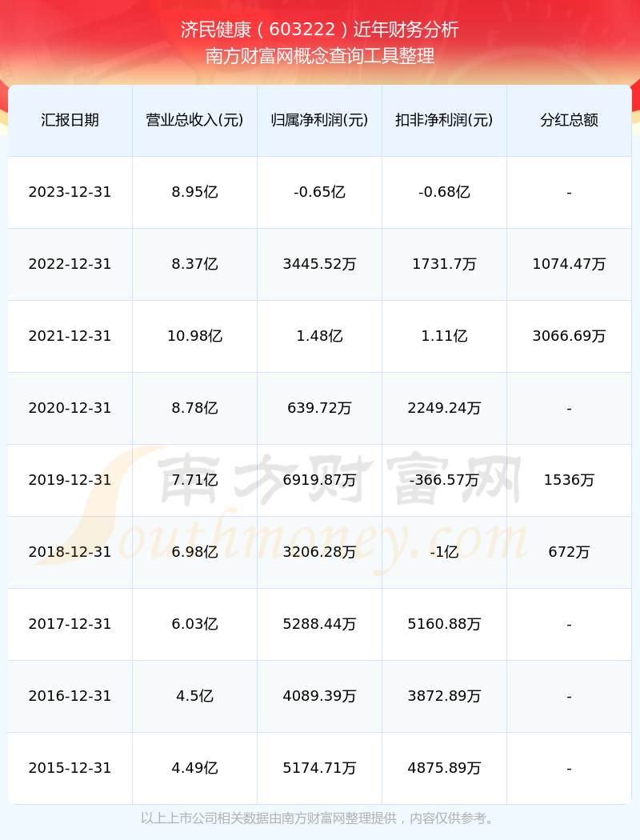Select the value 3206.28万
Image resolution: width=640 pixels, height=840 pixels.
(x=320, y=552)
